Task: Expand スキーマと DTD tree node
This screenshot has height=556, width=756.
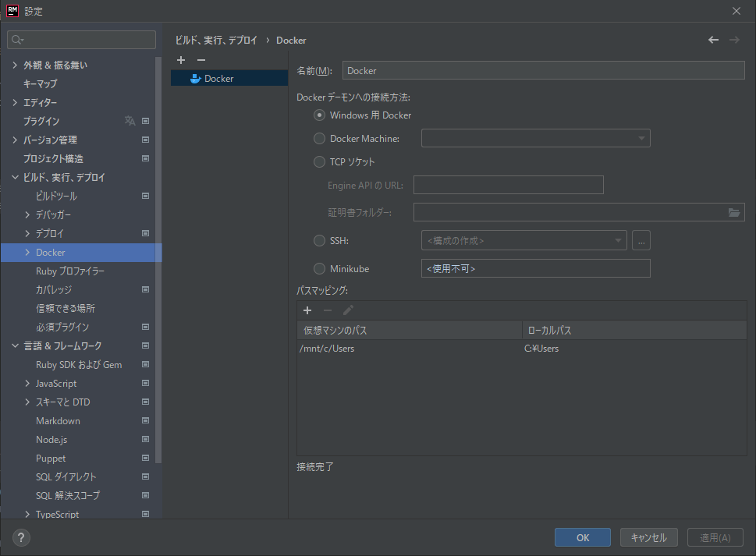Action: pyautogui.click(x=27, y=402)
